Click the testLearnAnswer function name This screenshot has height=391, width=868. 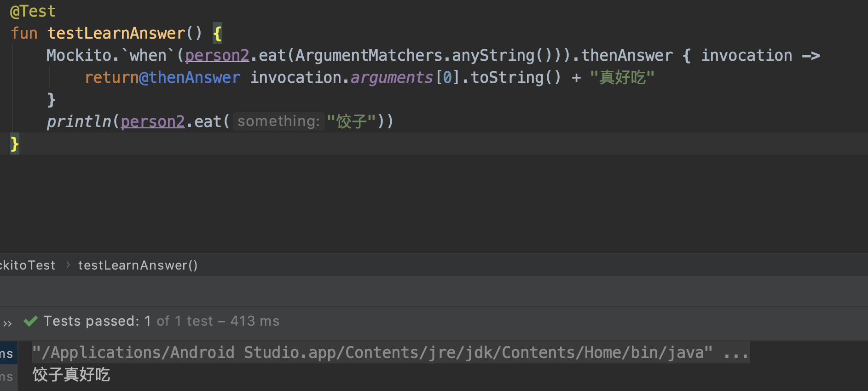pos(116,33)
